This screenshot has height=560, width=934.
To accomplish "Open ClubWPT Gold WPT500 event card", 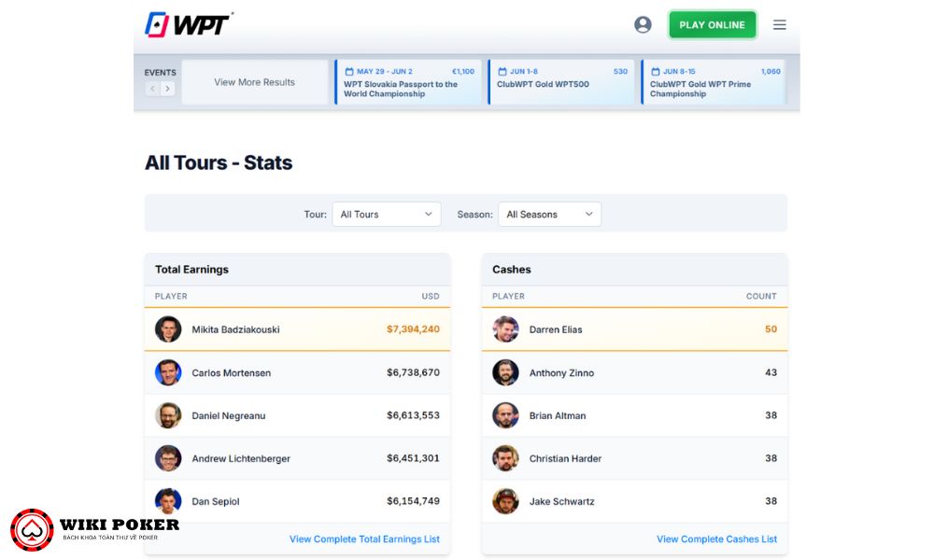I will (x=561, y=82).
